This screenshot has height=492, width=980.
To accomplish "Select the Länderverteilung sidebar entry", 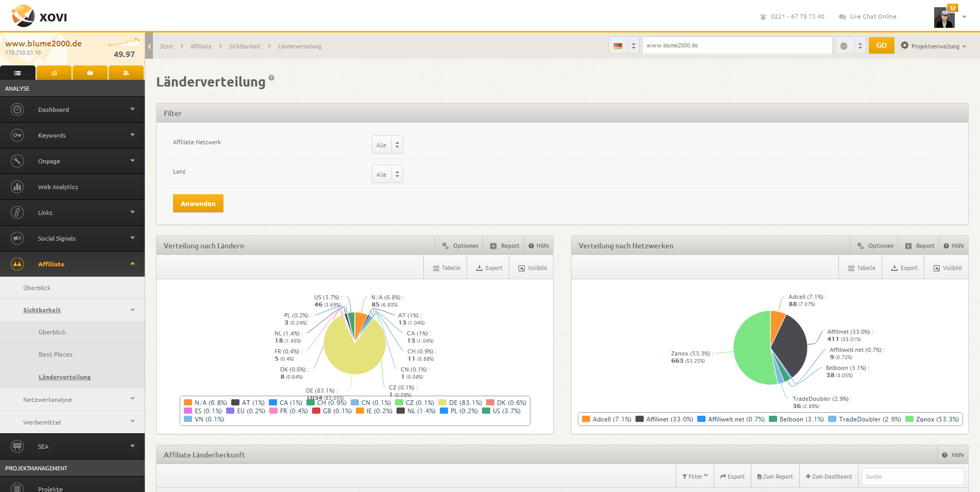I will coord(64,377).
